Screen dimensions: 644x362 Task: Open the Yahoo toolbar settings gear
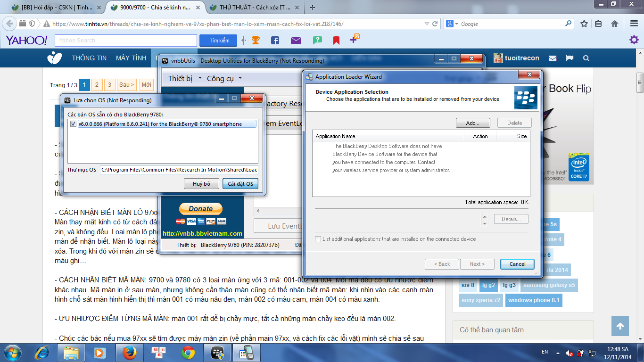[x=634, y=40]
